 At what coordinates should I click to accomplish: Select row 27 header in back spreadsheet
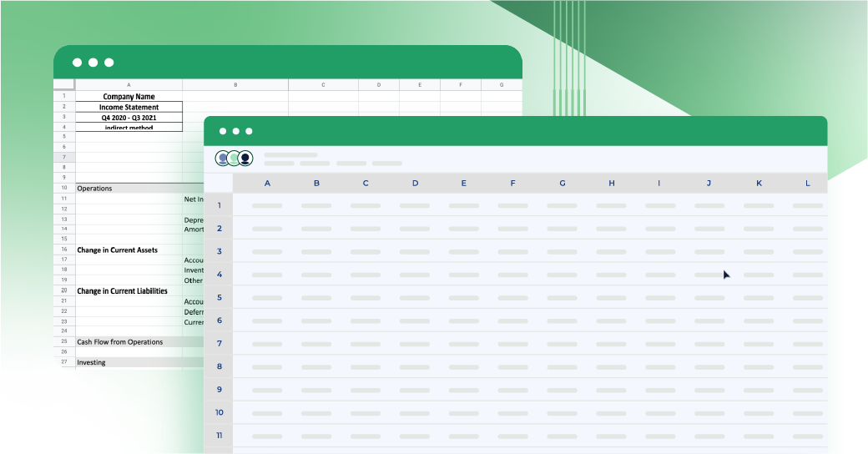64,362
